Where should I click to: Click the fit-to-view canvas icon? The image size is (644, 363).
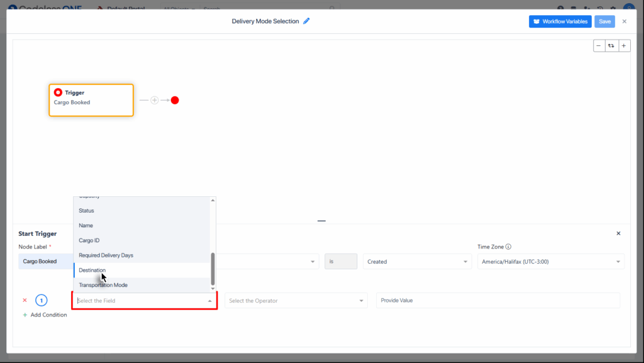coord(611,45)
